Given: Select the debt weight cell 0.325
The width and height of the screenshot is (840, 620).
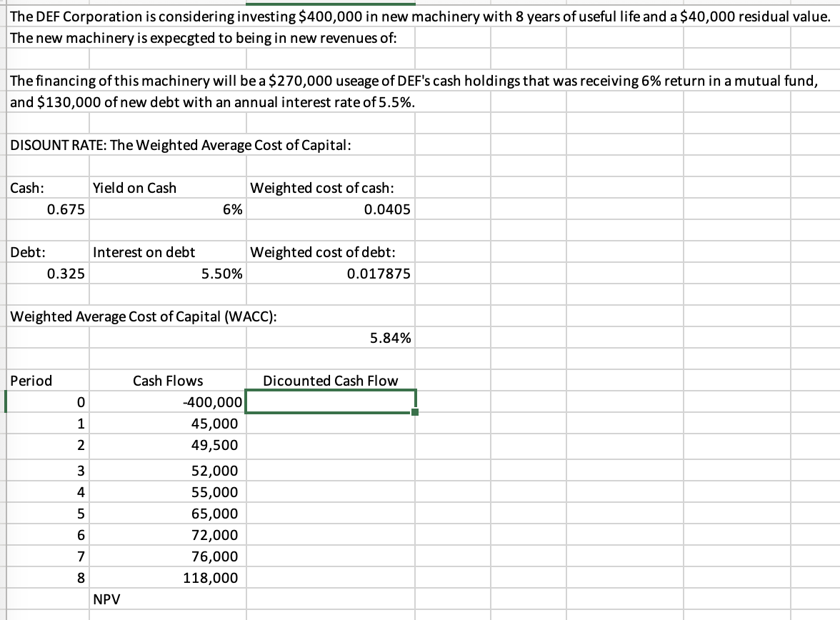Looking at the screenshot, I should tap(48, 274).
